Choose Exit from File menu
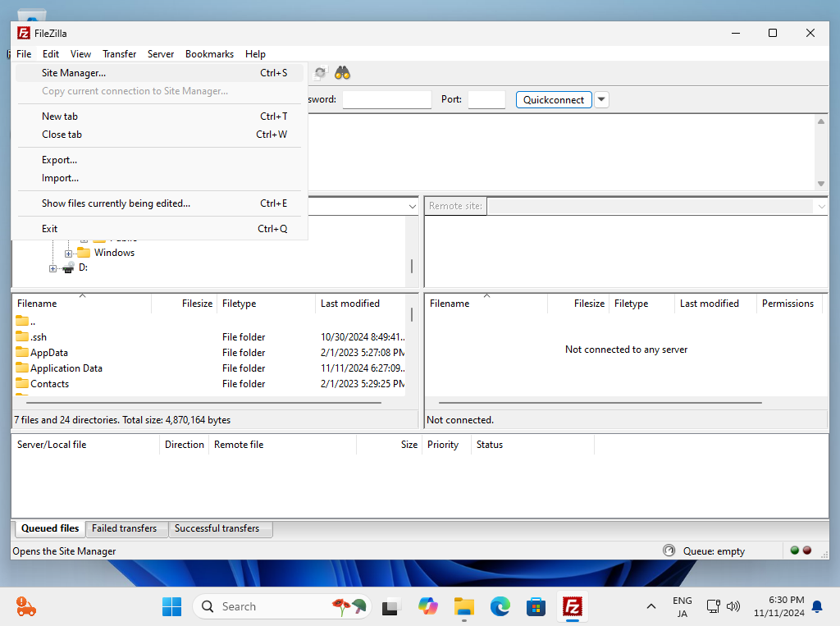Image resolution: width=840 pixels, height=626 pixels. tap(160, 229)
